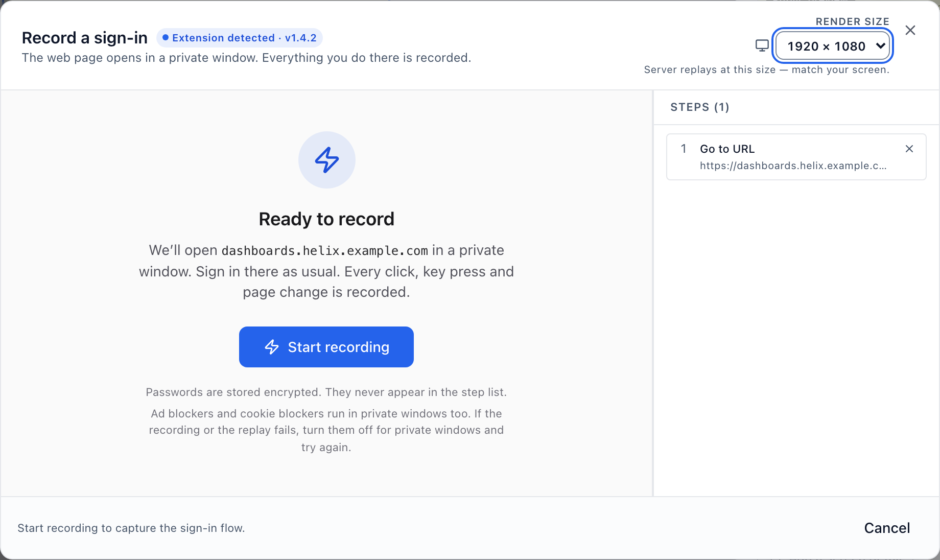Click dashboards.helix.example.com domain in the description
The width and height of the screenshot is (940, 560).
coord(324,250)
